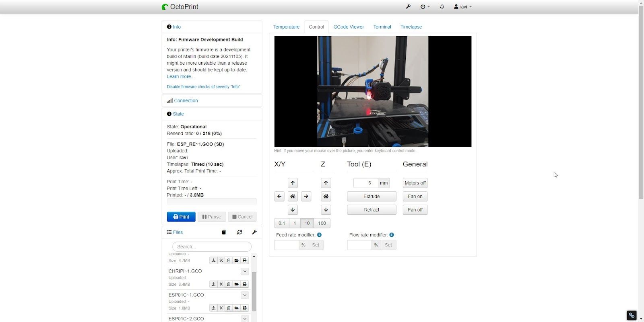Disable firmware checks of severity Info
This screenshot has height=322, width=644.
click(x=203, y=87)
